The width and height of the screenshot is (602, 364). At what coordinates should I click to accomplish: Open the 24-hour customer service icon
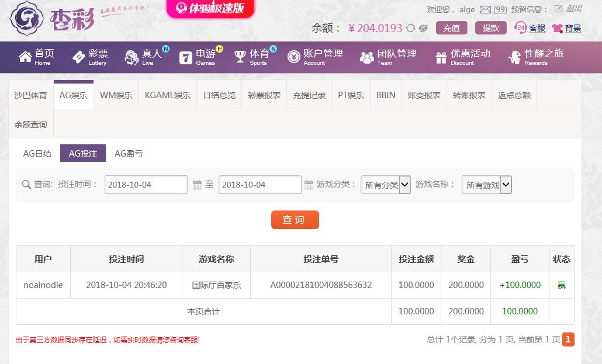520,27
